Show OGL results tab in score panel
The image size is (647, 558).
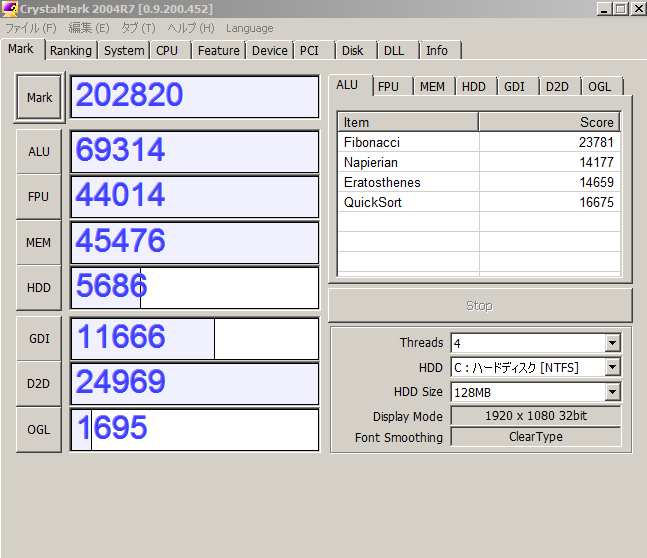pyautogui.click(x=602, y=87)
